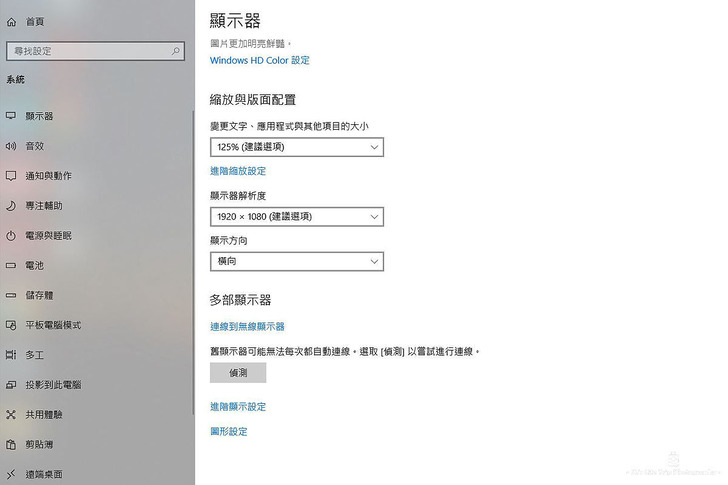Open the 125% (建議選項) scaling dropdown

pos(297,147)
